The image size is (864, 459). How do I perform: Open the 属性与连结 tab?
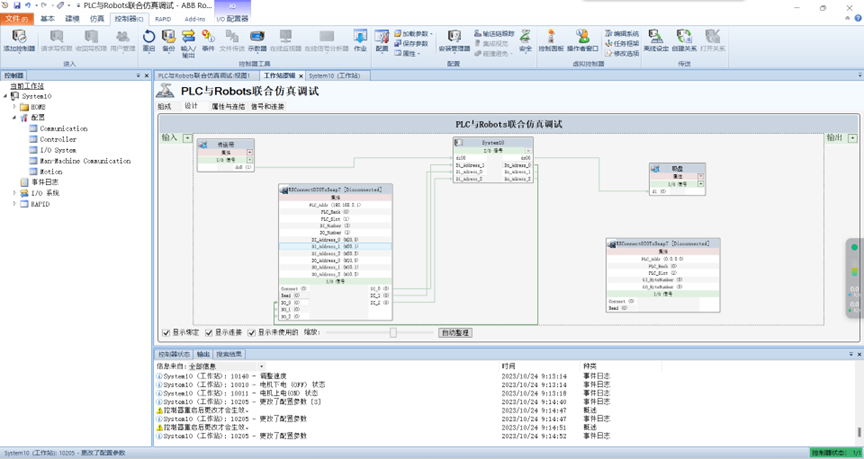click(228, 107)
